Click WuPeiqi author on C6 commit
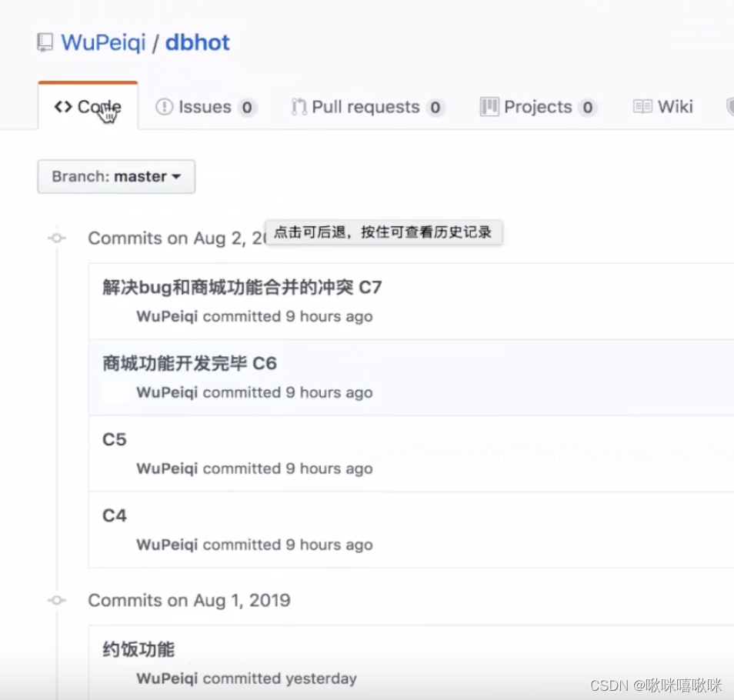The height and width of the screenshot is (700, 734). pos(167,392)
